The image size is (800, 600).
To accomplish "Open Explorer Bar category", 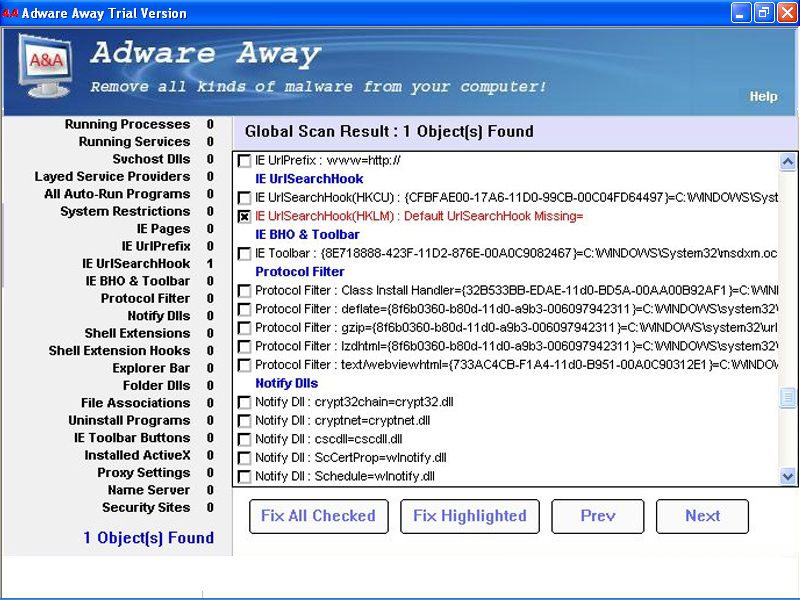I will (151, 368).
